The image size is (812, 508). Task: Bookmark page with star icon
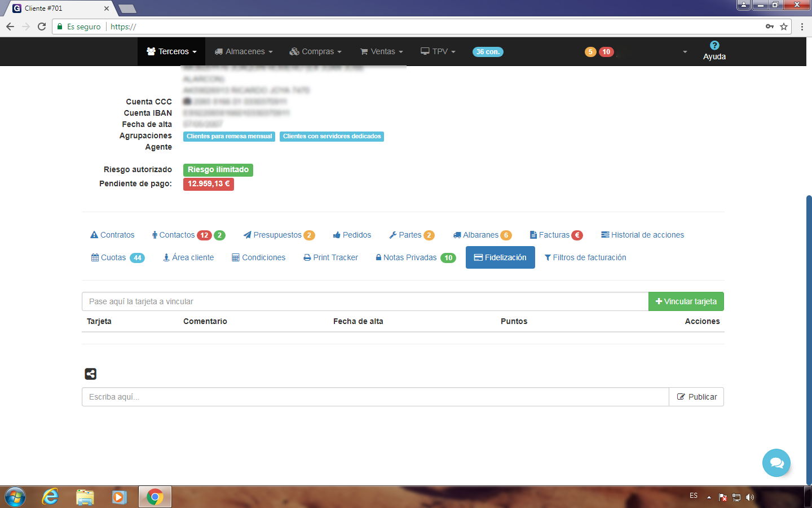[x=784, y=27]
